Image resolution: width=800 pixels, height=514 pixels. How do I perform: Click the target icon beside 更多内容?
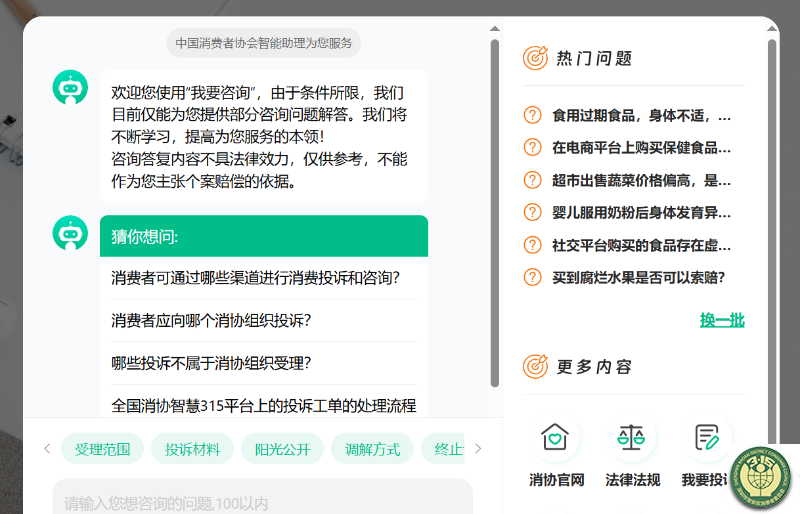point(535,366)
